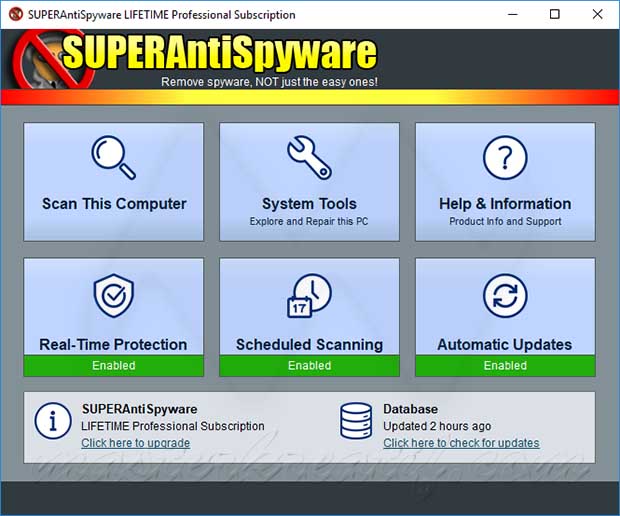Open Help & Information label
620x516 pixels.
[x=505, y=204]
